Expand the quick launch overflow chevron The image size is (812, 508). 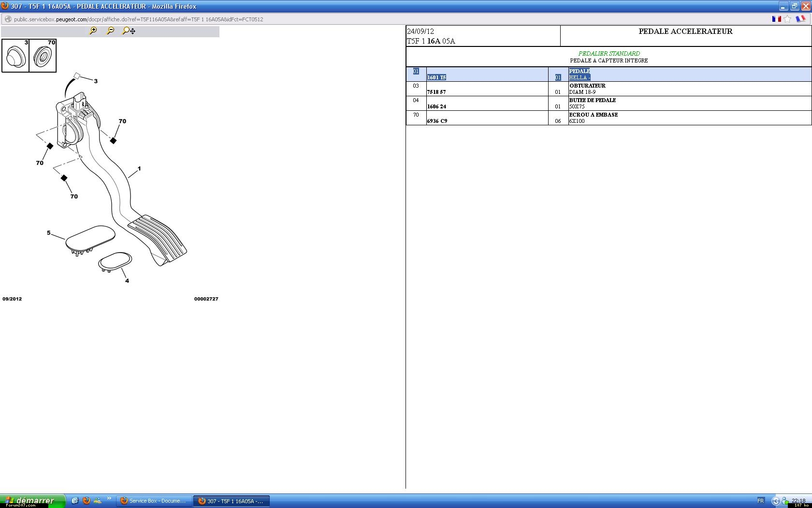pyautogui.click(x=109, y=498)
